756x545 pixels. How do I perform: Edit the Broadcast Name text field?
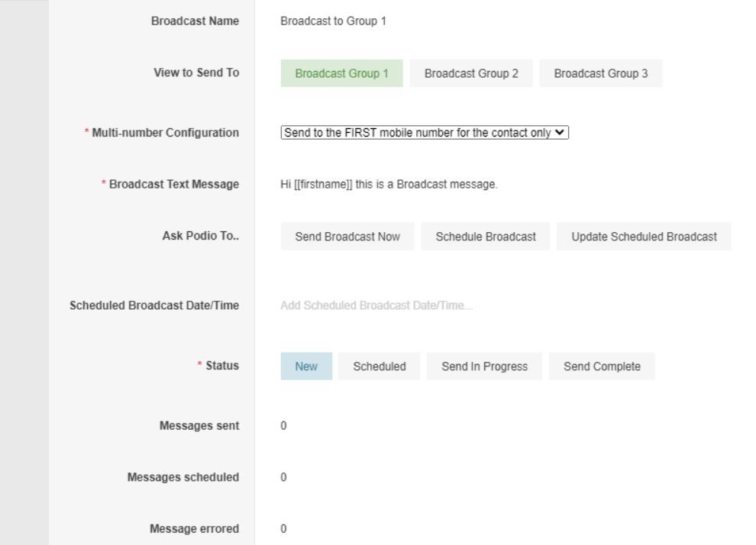(334, 21)
